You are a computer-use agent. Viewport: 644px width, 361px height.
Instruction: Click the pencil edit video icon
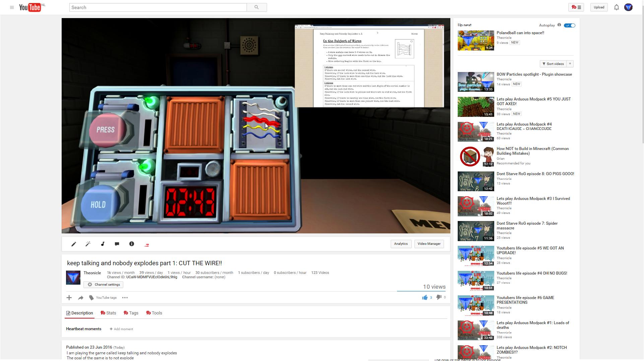pos(74,244)
